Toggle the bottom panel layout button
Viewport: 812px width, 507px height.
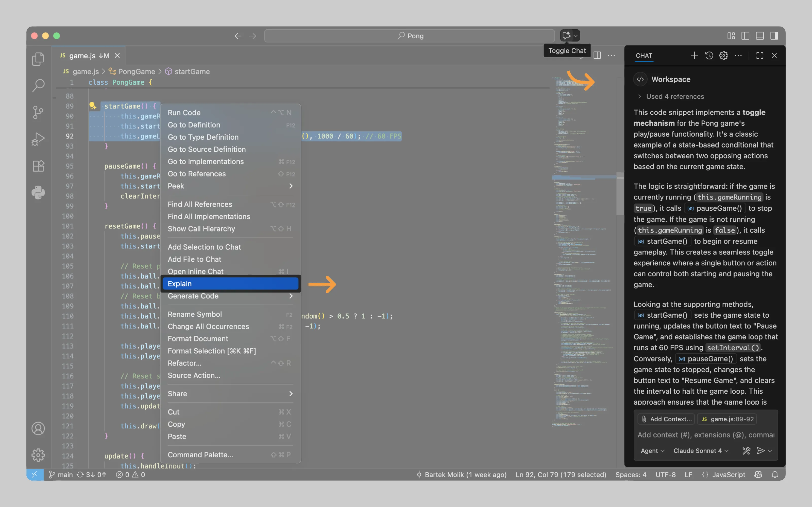point(760,36)
